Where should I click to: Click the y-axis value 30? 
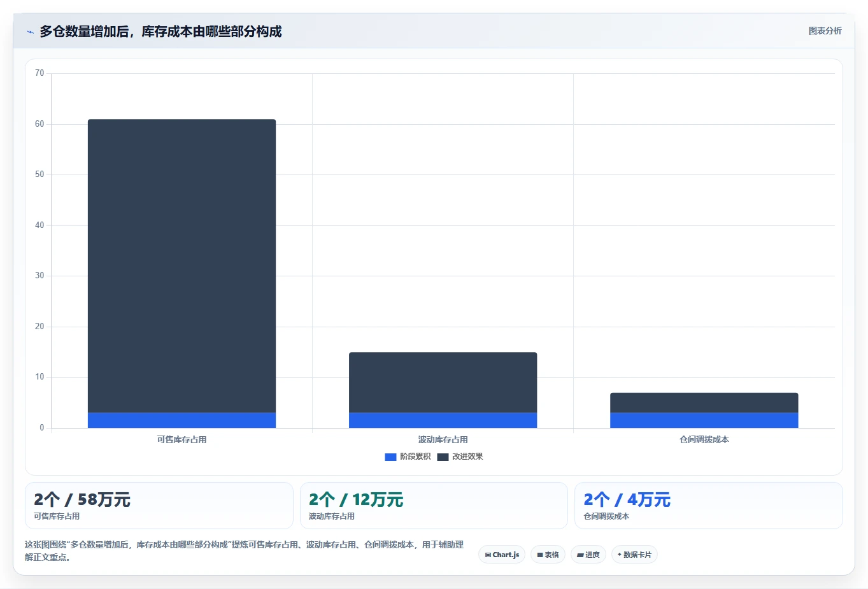pyautogui.click(x=39, y=276)
